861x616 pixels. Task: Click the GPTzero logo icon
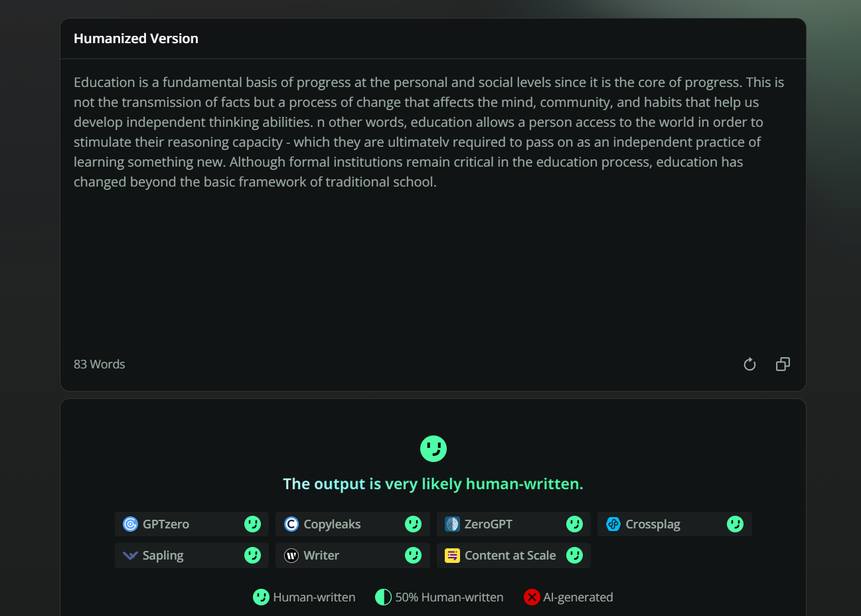point(131,524)
